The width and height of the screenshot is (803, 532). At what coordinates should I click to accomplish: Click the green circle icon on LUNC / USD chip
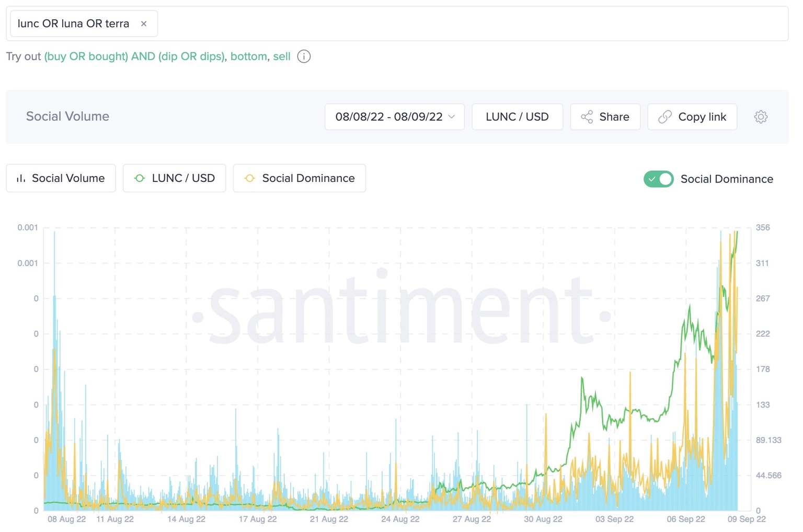(139, 178)
